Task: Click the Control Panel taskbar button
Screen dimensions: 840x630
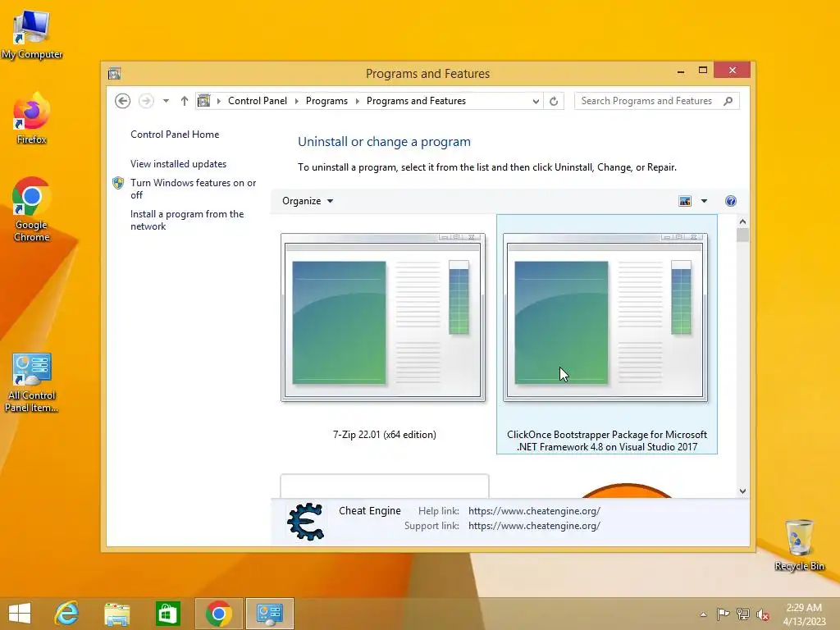Action: (x=269, y=614)
